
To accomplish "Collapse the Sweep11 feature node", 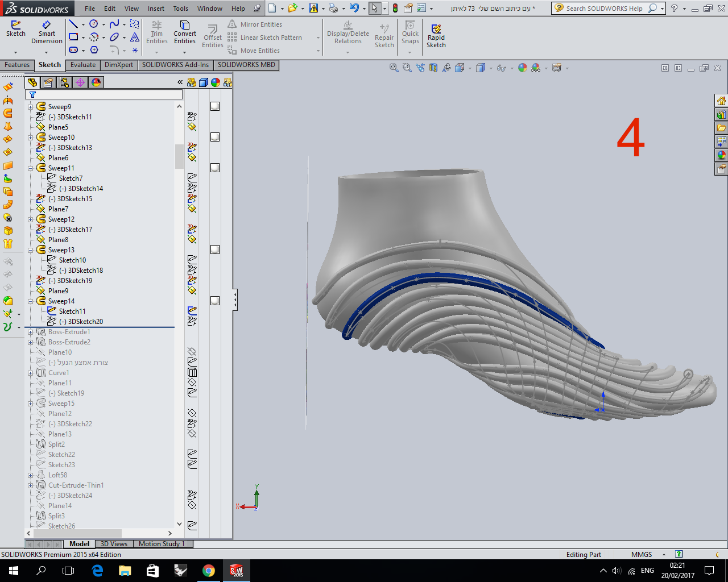I will pyautogui.click(x=31, y=168).
